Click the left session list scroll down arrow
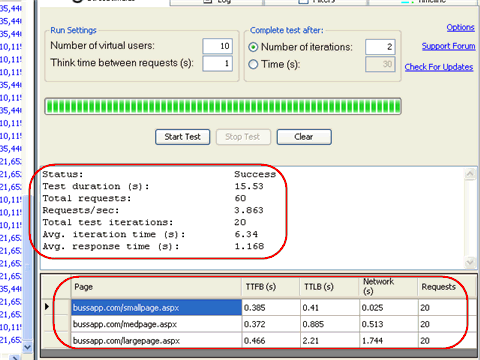This screenshot has width=480, height=360. click(27, 347)
